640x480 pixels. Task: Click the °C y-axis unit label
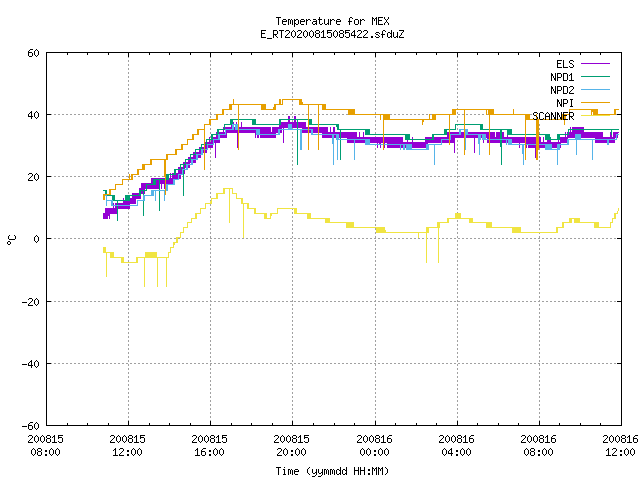coord(11,240)
